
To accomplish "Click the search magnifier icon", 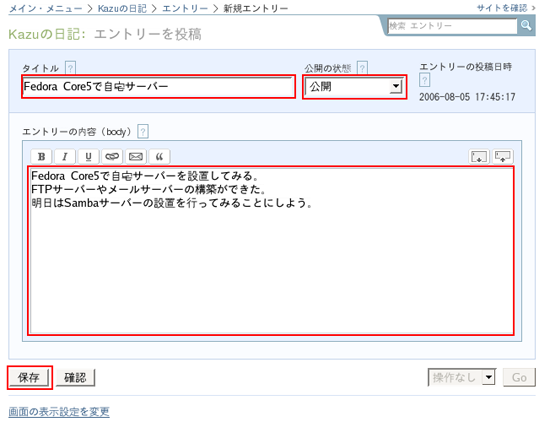I will [526, 25].
